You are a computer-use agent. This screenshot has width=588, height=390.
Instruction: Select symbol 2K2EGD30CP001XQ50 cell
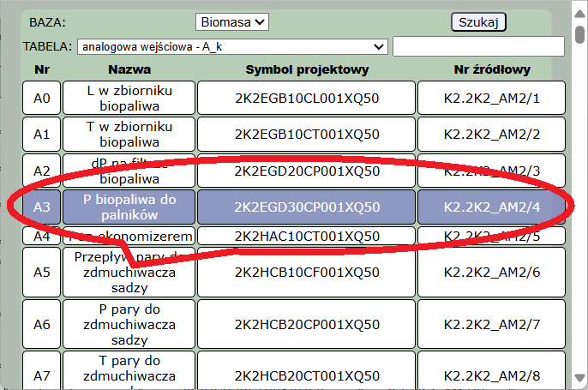307,207
